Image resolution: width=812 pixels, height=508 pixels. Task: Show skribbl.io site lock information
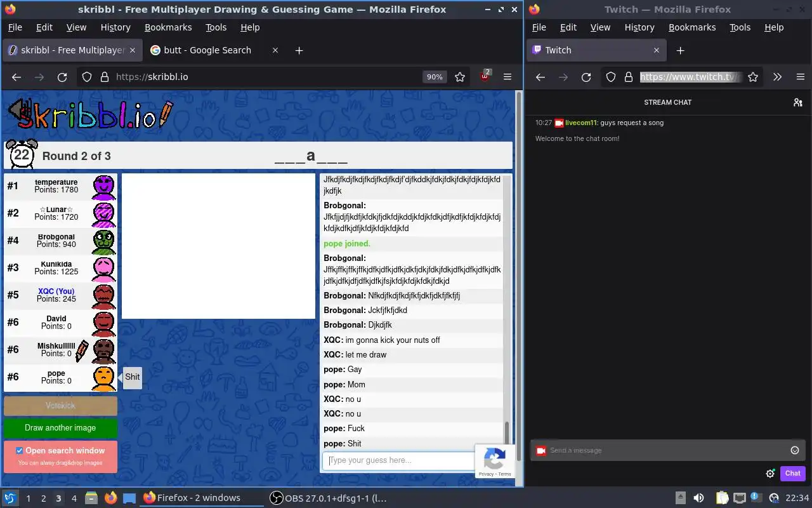click(104, 77)
